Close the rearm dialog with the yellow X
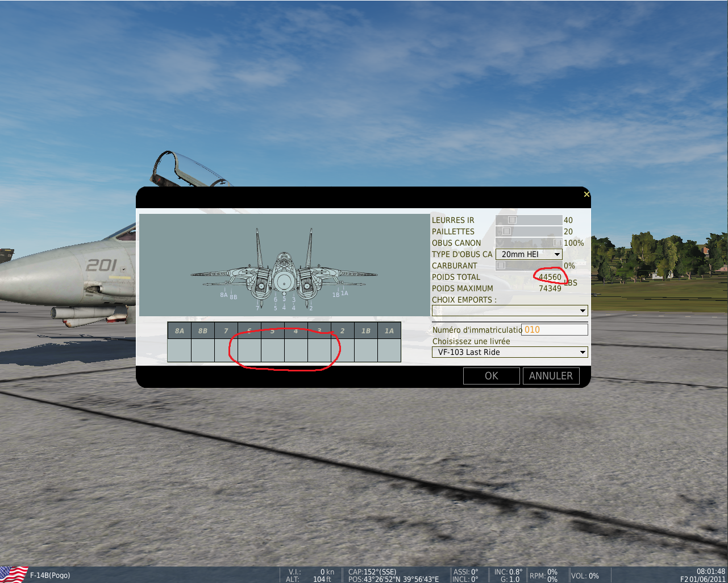 (x=586, y=195)
